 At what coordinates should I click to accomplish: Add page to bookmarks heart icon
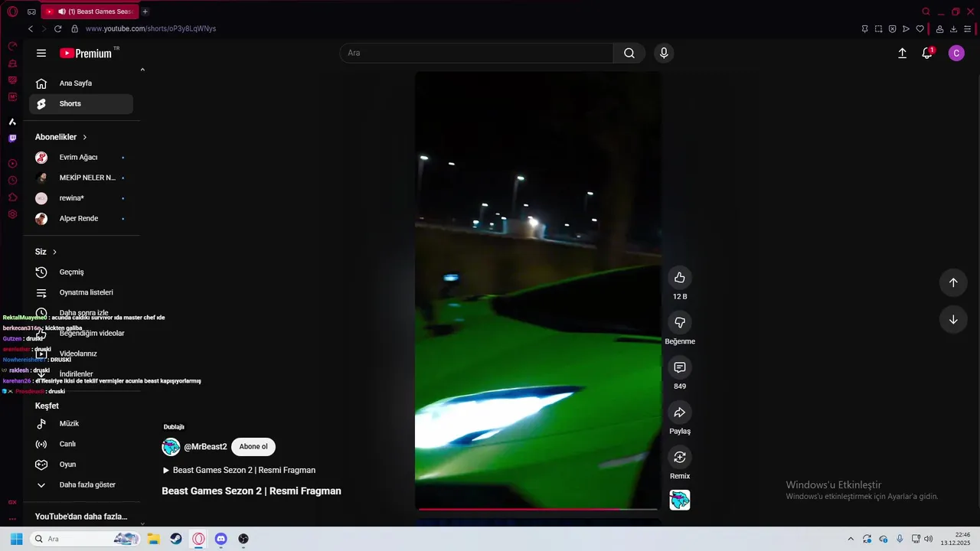920,29
